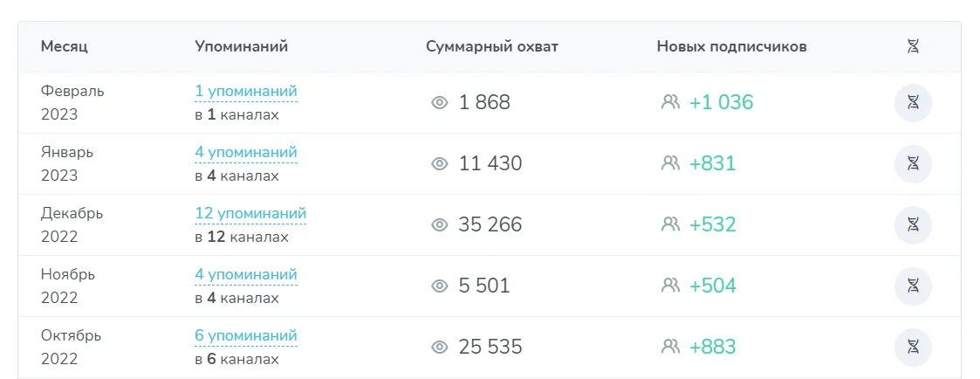Screen dimensions: 980x379
Task: Open the '1 упоминаний' link for Февраль
Action: (246, 91)
